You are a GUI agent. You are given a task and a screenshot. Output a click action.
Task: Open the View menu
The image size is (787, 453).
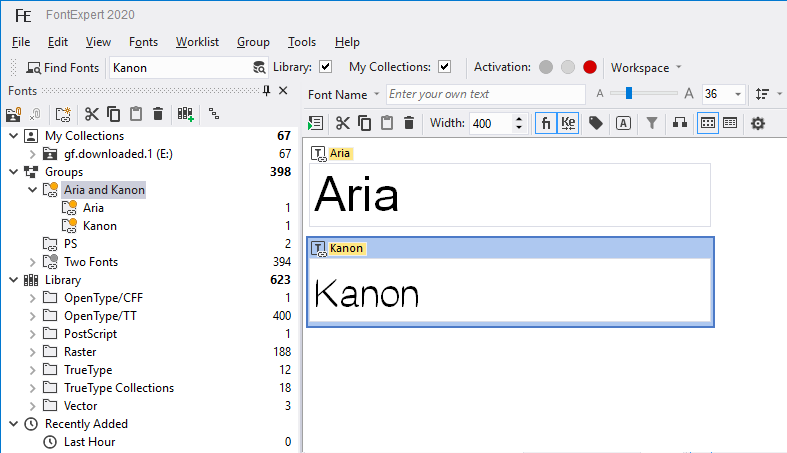[98, 42]
